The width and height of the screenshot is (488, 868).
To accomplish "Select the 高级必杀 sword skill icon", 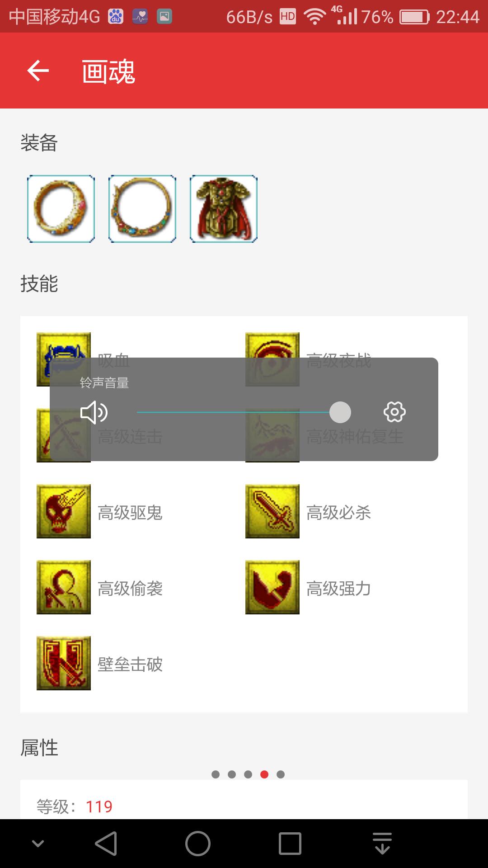I will tap(272, 511).
